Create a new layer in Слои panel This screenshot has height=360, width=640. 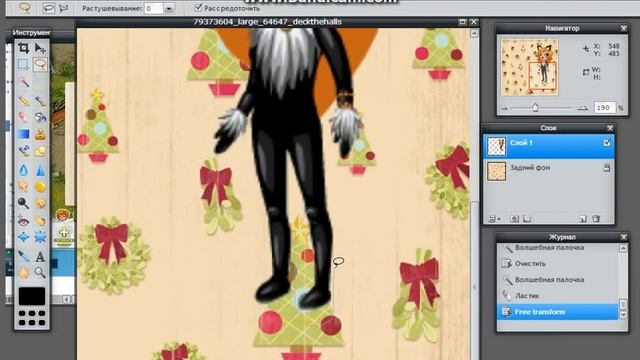583,219
